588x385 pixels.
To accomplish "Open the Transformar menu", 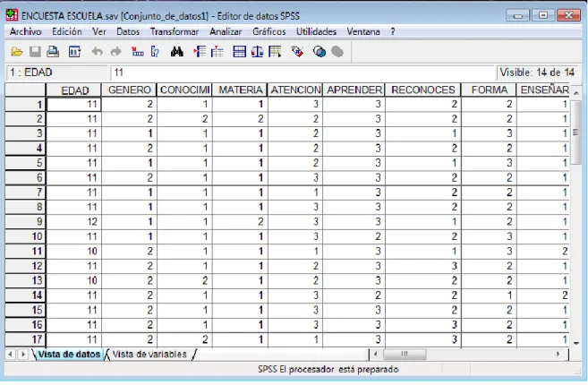I will (x=175, y=31).
